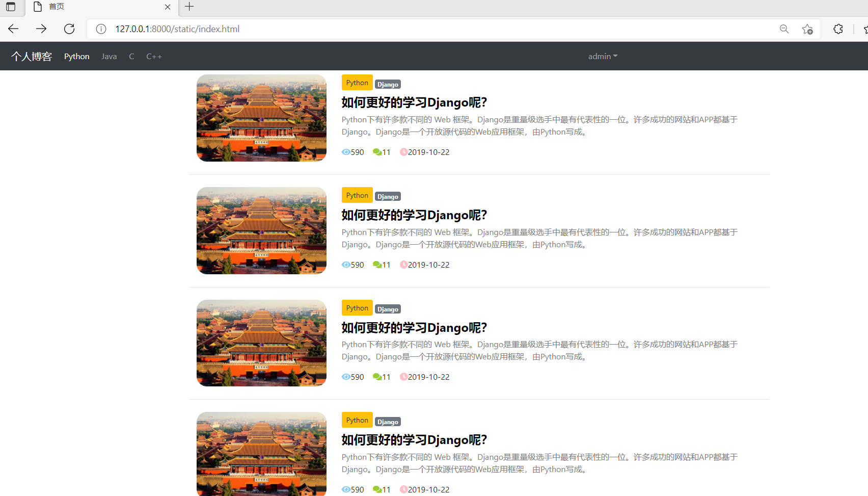
Task: Open the site information icon in address bar
Action: tap(101, 29)
